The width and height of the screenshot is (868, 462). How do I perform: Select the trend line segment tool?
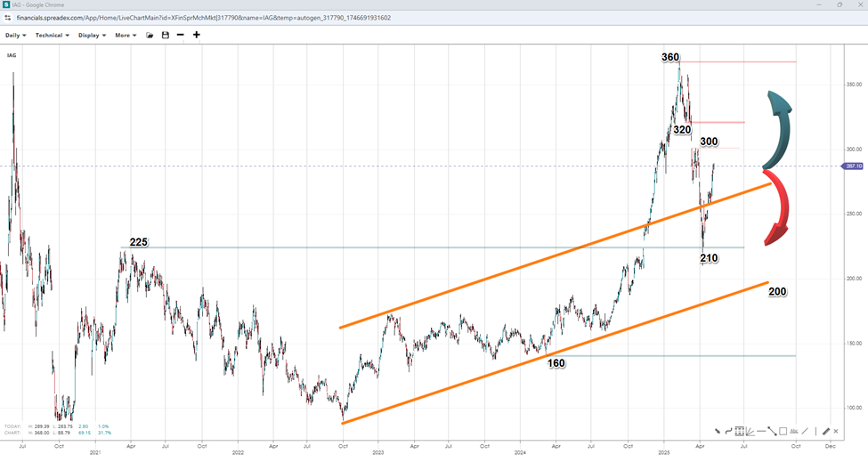[x=772, y=432]
